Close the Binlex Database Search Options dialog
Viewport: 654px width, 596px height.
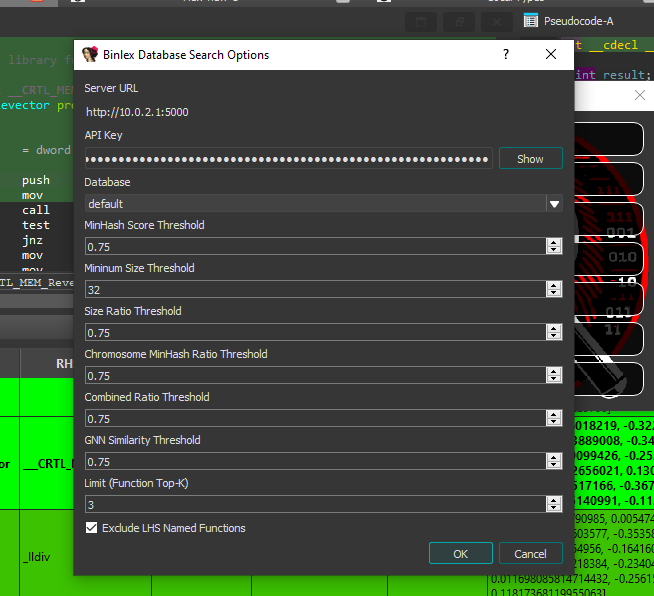(x=551, y=54)
